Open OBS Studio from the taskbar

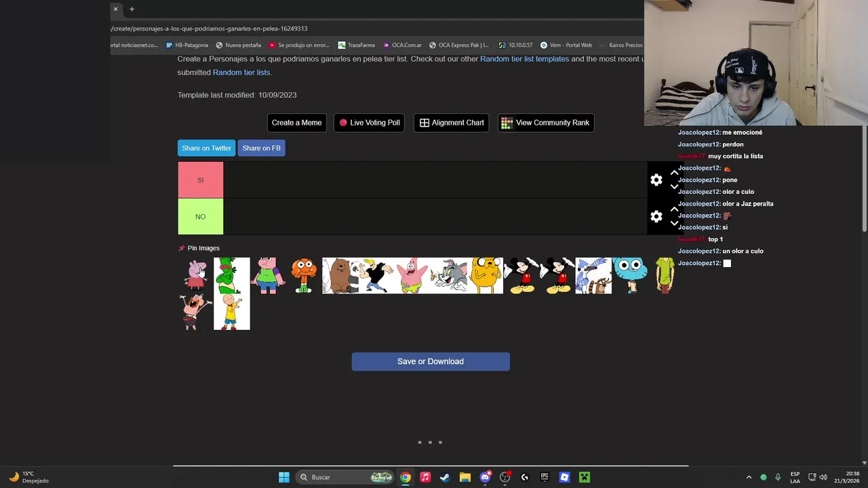pos(505,477)
